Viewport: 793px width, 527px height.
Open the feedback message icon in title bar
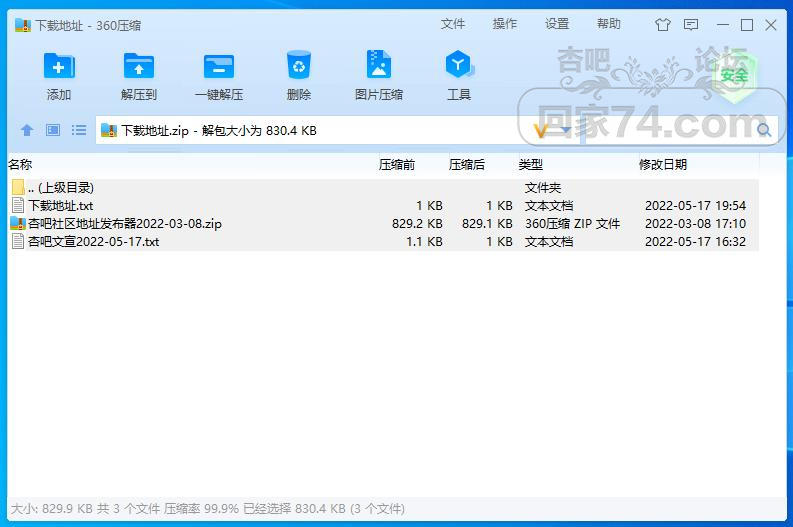691,25
